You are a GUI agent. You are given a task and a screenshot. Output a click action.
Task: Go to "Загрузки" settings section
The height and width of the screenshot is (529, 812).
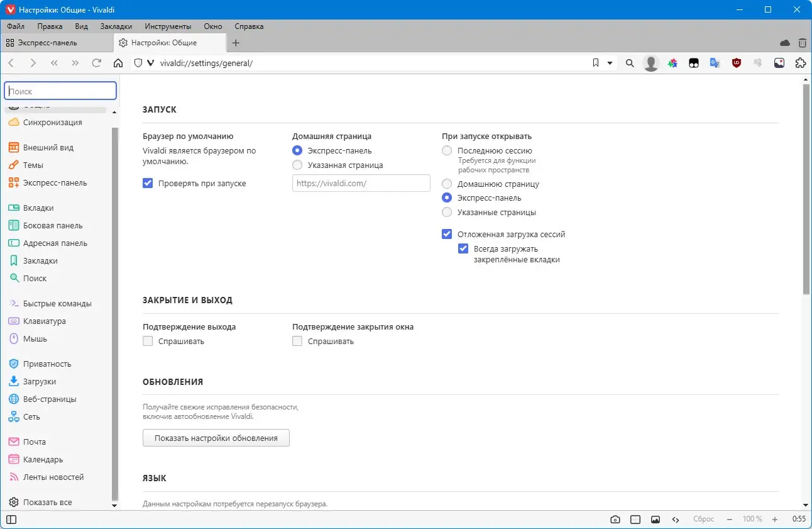[x=40, y=382]
